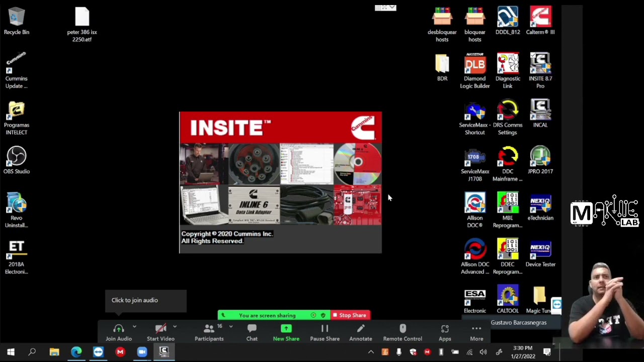Open the MBE Reprogram shortcut
The width and height of the screenshot is (644, 362).
[x=508, y=210]
